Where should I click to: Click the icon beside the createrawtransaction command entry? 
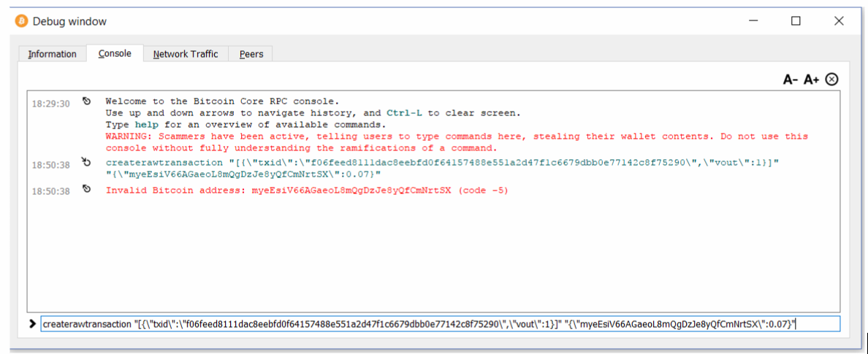86,162
